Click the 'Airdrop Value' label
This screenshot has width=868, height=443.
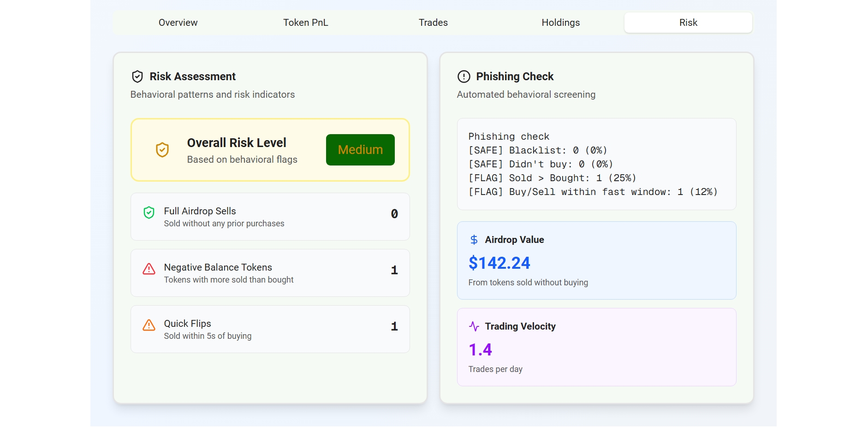pyautogui.click(x=514, y=240)
